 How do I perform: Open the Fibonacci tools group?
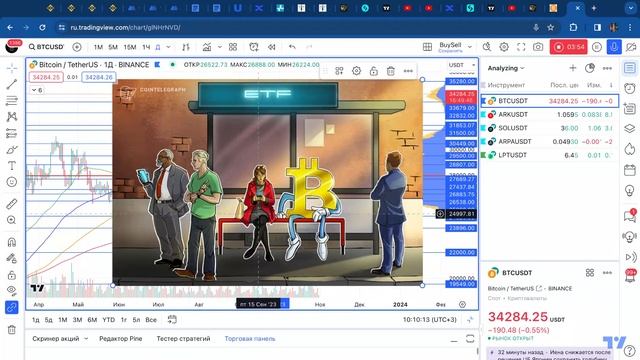11,100
